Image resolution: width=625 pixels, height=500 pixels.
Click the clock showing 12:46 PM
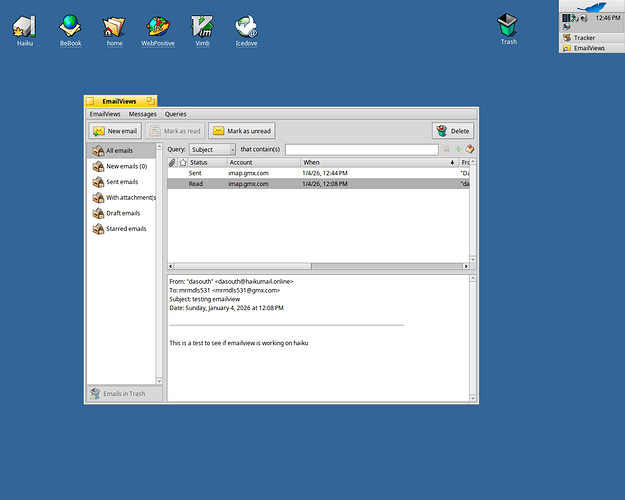pyautogui.click(x=608, y=18)
